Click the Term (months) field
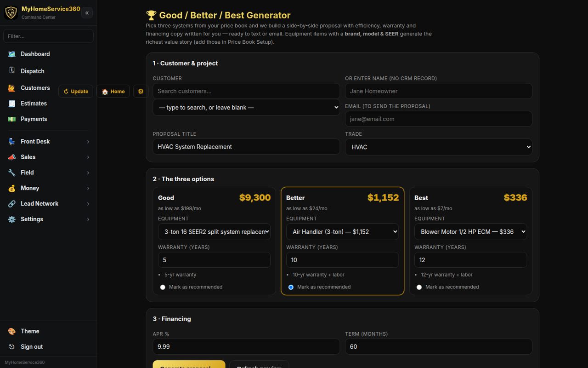 point(439,346)
